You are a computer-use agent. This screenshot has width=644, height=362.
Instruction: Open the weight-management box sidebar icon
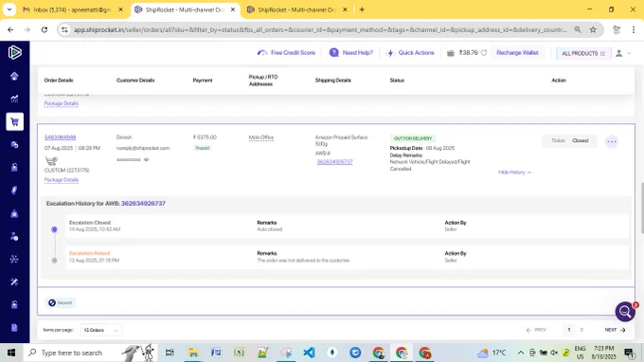pyautogui.click(x=14, y=167)
